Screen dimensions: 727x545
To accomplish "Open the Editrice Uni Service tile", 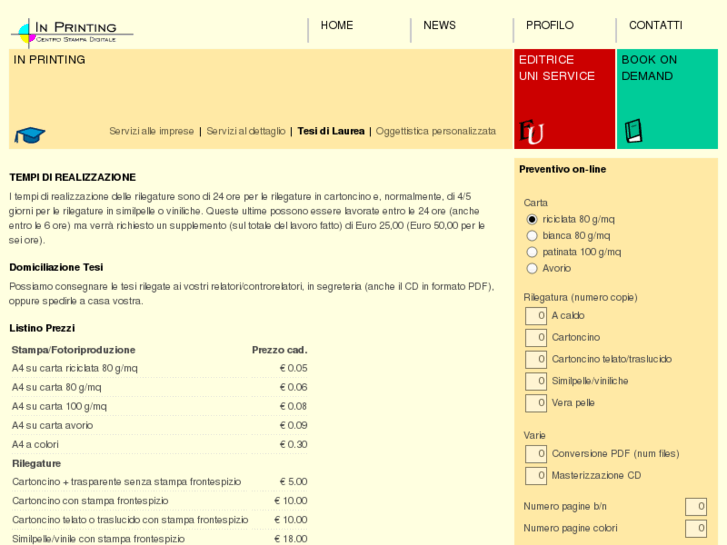I will (x=565, y=99).
